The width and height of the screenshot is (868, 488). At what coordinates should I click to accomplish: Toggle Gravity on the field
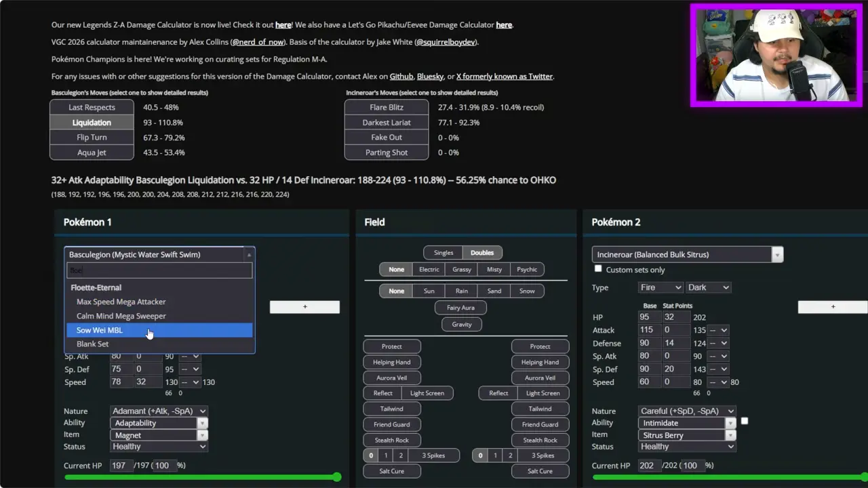pos(462,325)
